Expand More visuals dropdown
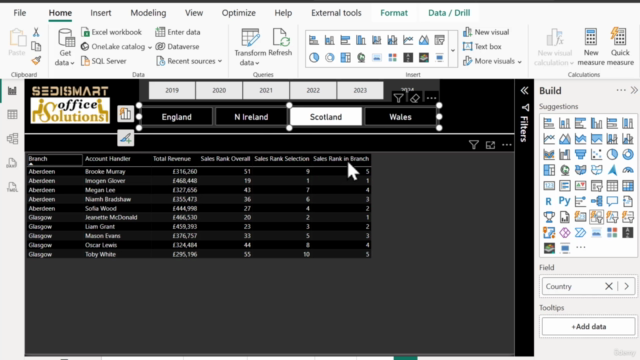 pyautogui.click(x=492, y=61)
